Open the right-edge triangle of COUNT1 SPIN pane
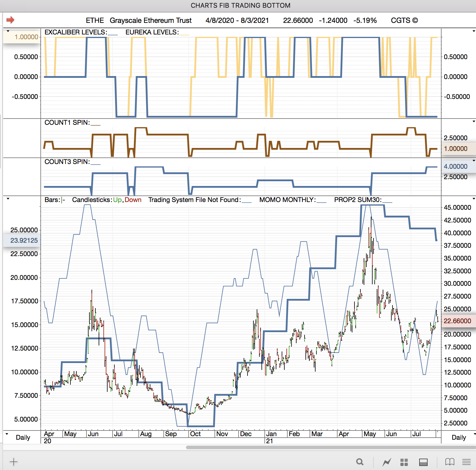The image size is (476, 470). tap(474, 122)
